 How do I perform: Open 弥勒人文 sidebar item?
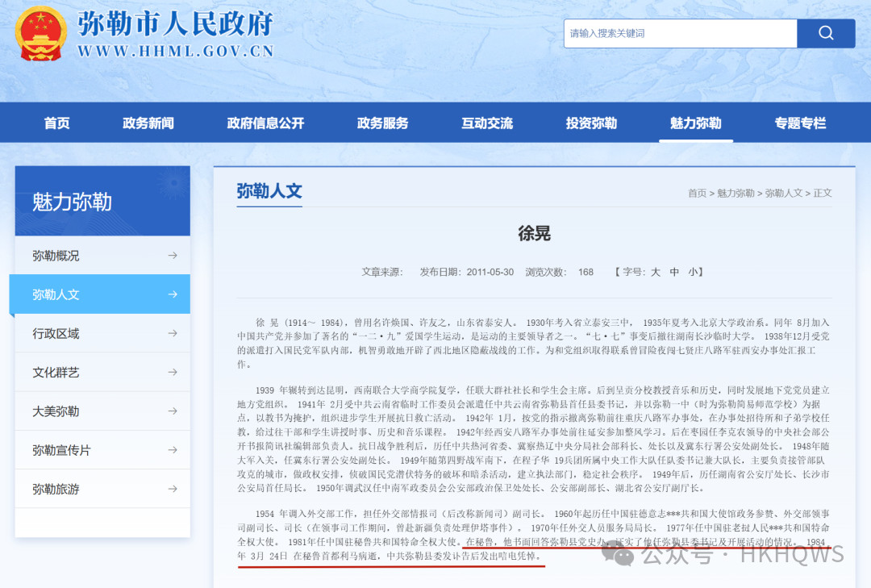tap(99, 294)
